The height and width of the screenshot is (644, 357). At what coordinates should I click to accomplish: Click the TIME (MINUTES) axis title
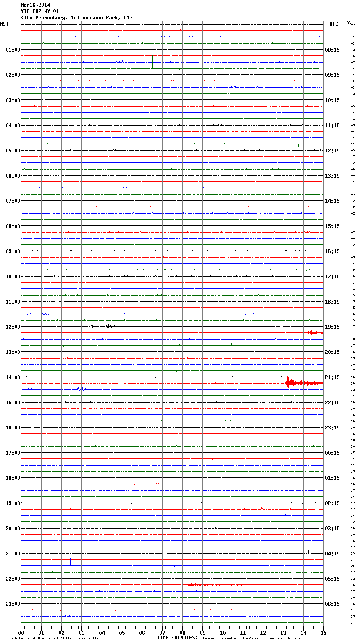(x=177, y=638)
